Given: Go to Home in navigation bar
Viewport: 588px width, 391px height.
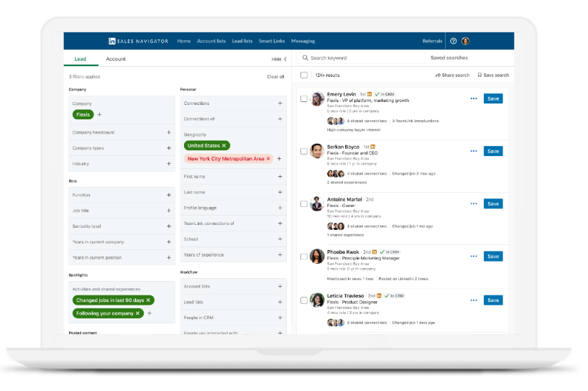Looking at the screenshot, I should [x=184, y=41].
